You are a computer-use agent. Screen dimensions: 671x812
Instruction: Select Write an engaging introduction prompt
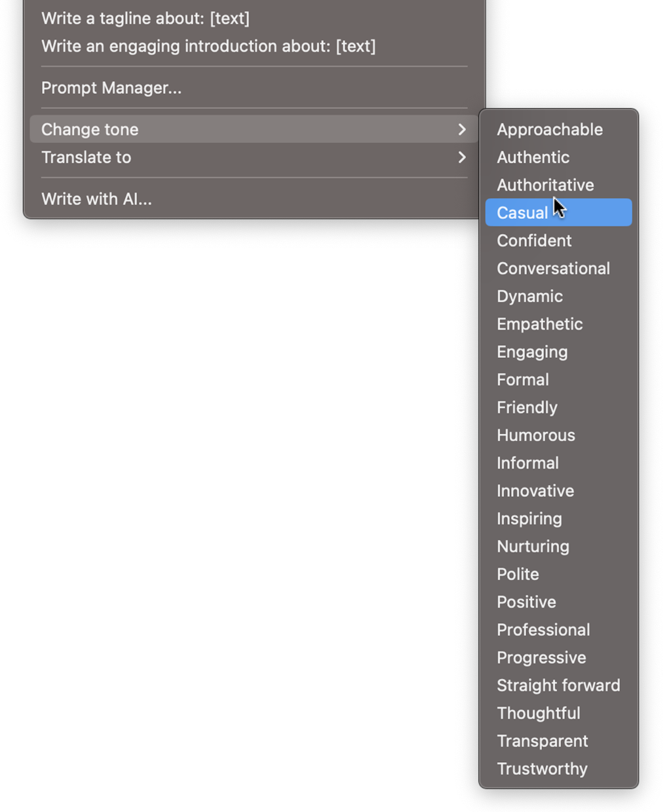point(254,46)
